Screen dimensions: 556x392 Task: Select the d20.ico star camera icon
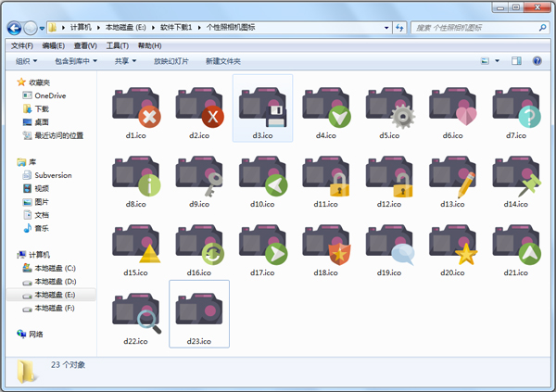tap(452, 244)
